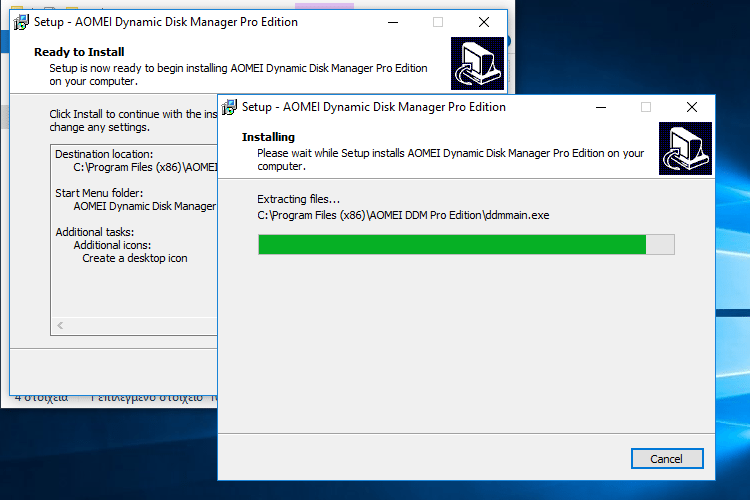Minimize the Ready to Install window
Screen dimensions: 750x500
393,22
